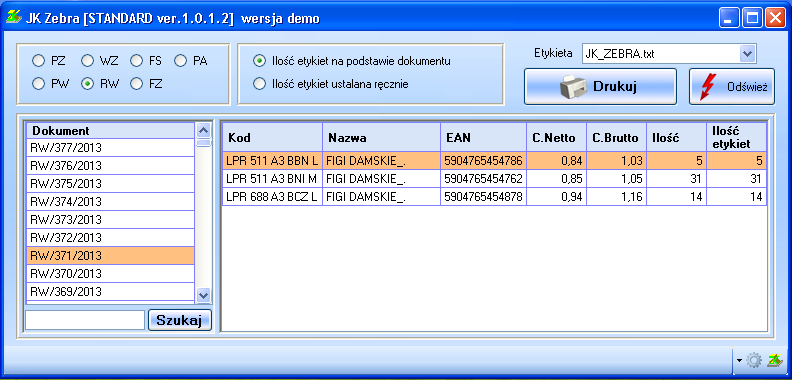792x380 pixels.
Task: Select document RW/371/2013
Action: [x=110, y=256]
